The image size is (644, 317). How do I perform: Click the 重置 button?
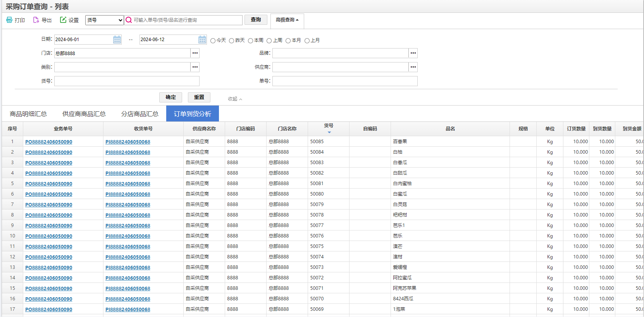click(199, 97)
